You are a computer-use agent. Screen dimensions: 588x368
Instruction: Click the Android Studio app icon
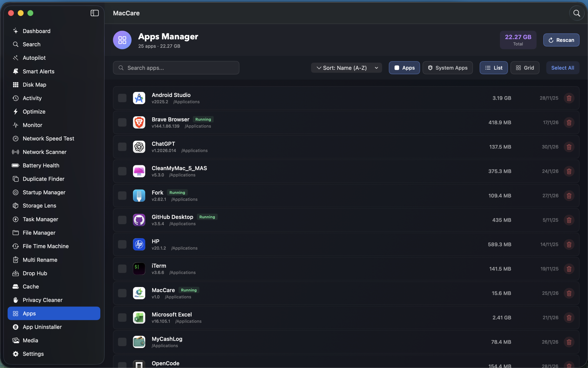coord(139,98)
